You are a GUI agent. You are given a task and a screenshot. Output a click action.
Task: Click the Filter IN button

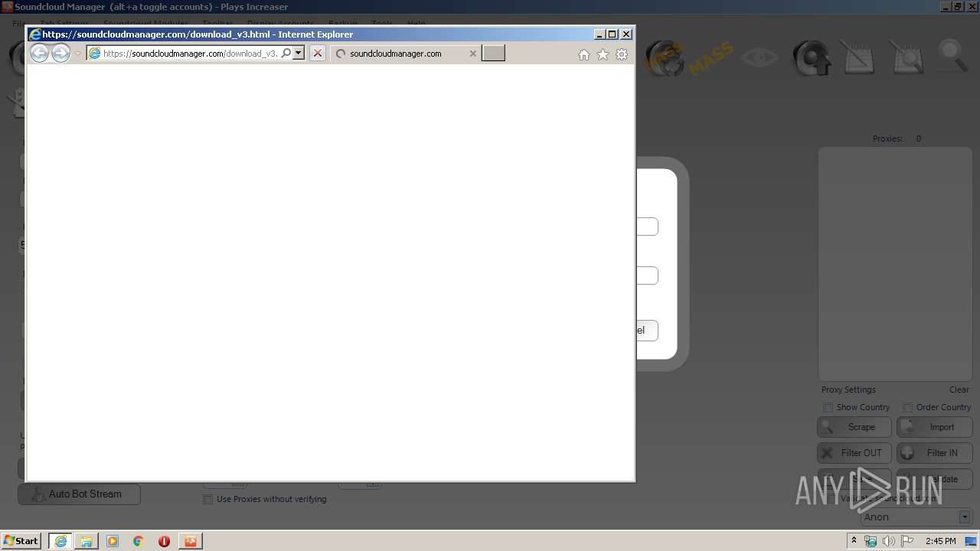(934, 452)
